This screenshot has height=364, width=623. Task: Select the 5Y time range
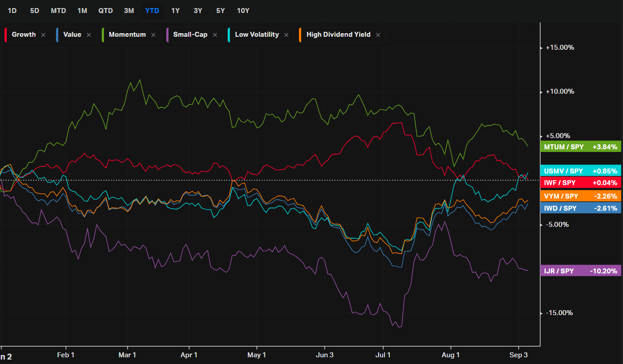pyautogui.click(x=221, y=10)
